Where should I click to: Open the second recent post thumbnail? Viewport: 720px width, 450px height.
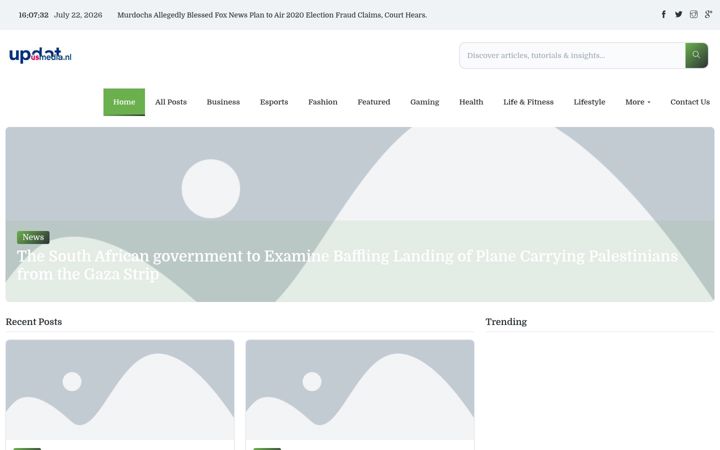pyautogui.click(x=360, y=390)
